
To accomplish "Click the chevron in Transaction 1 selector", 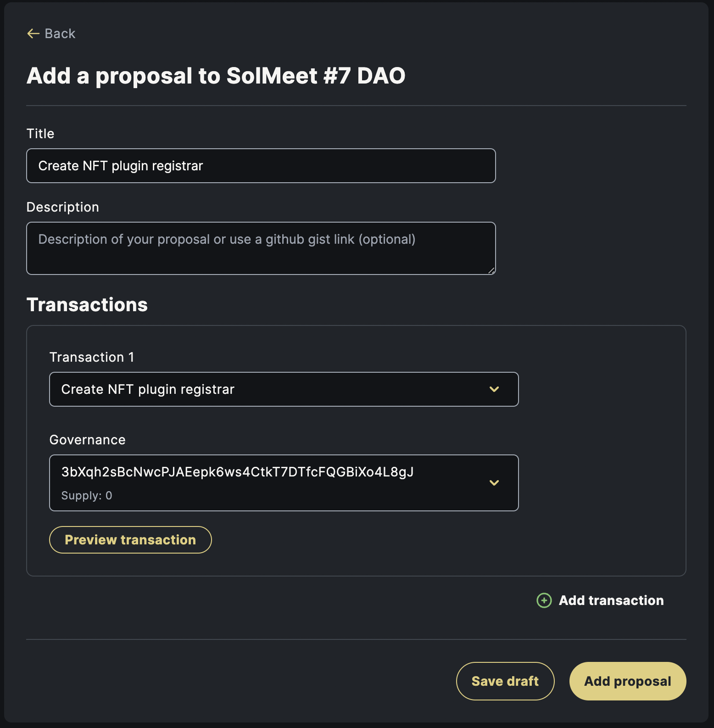I will [494, 389].
